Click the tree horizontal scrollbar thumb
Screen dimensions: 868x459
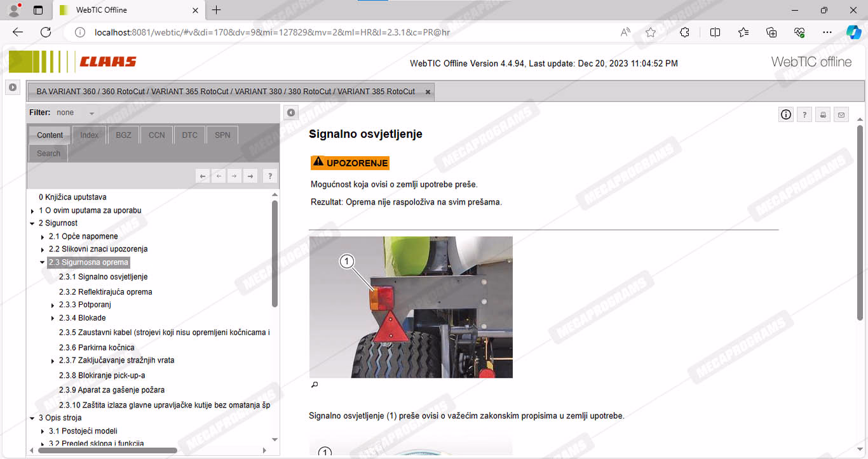tap(107, 451)
